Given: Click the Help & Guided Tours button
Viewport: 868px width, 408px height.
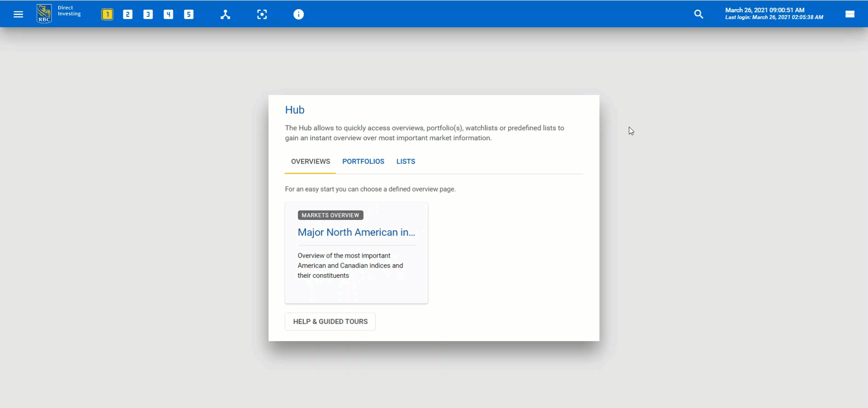Looking at the screenshot, I should [x=330, y=321].
